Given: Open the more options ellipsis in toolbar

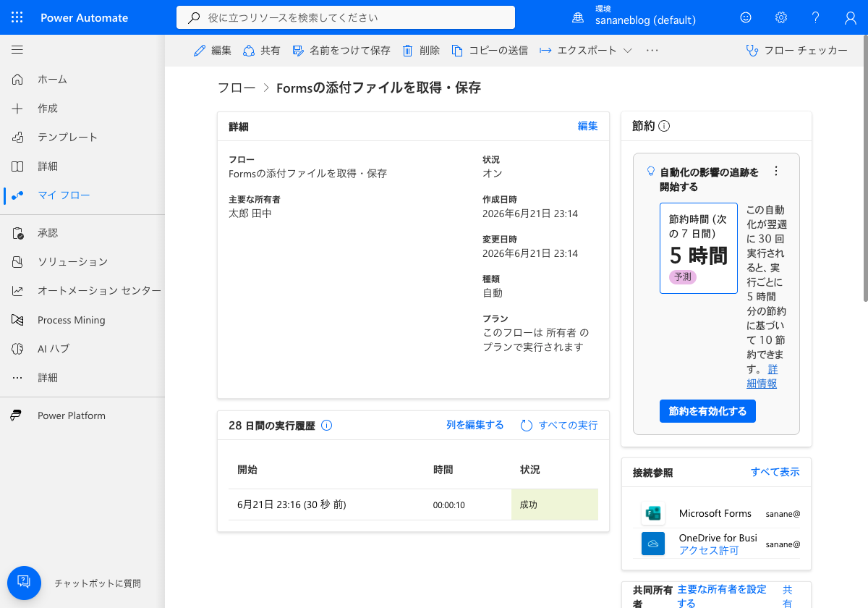Looking at the screenshot, I should pyautogui.click(x=652, y=51).
